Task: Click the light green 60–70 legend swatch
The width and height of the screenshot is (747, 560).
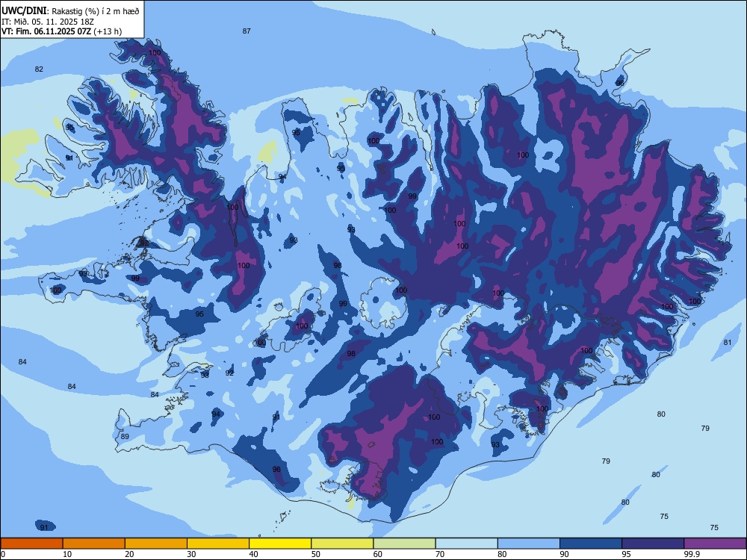Action: coord(404,544)
